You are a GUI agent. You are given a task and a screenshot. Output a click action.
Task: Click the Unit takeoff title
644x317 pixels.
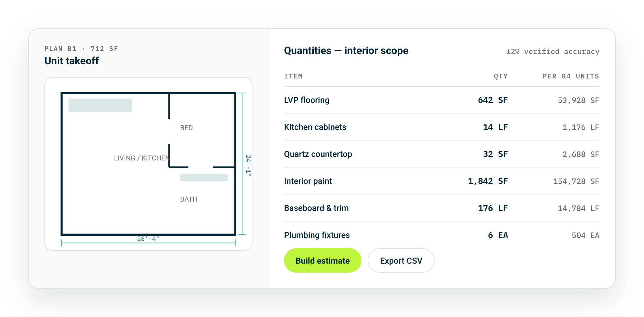tap(71, 61)
